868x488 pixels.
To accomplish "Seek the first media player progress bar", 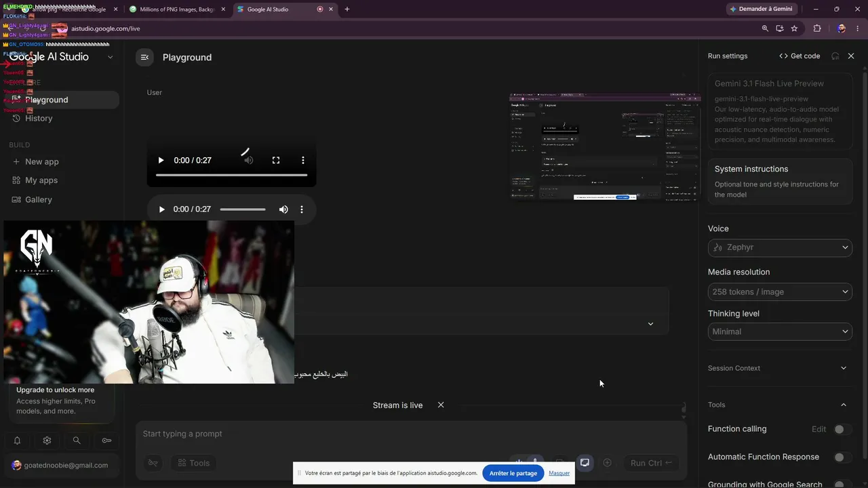I will tap(231, 176).
